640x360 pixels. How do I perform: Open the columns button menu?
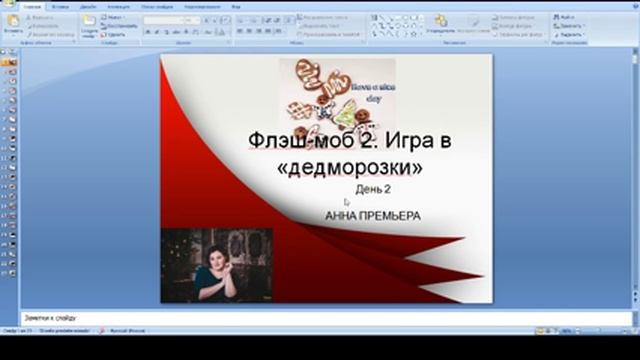click(x=279, y=31)
